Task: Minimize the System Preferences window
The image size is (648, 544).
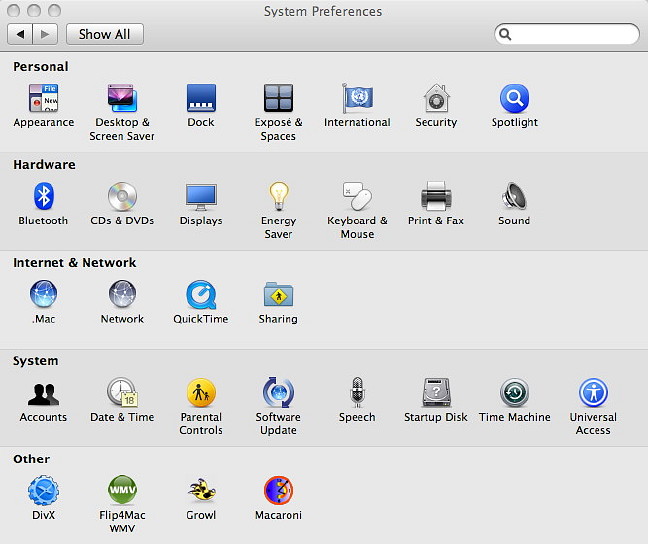Action: point(34,10)
